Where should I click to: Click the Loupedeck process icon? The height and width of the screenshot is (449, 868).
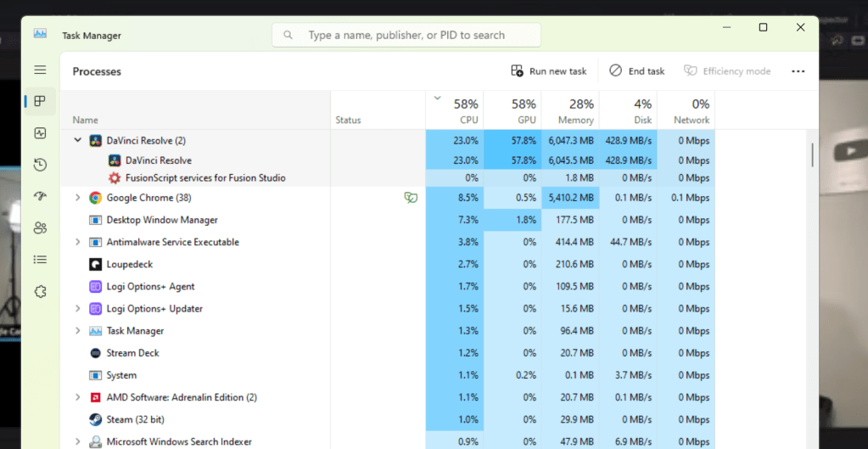[x=95, y=264]
